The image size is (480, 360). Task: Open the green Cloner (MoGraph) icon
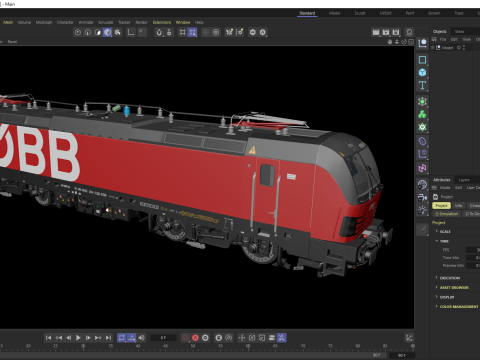click(x=422, y=114)
